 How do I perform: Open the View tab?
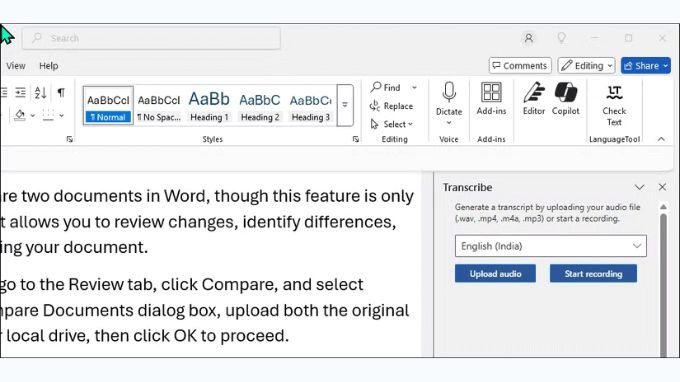pos(16,66)
